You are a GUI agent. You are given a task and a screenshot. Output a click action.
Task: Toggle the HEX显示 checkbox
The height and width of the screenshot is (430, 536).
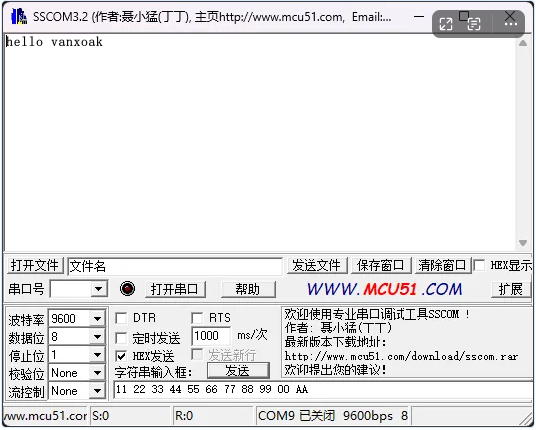479,265
